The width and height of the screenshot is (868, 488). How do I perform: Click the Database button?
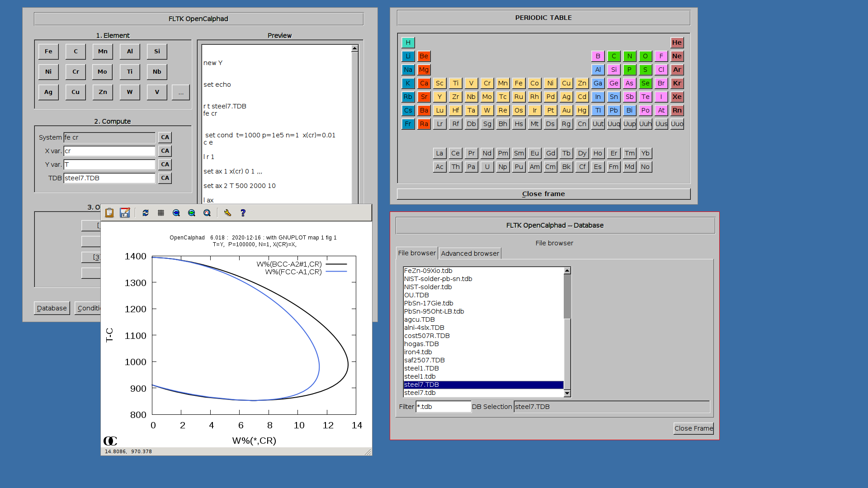pyautogui.click(x=52, y=308)
